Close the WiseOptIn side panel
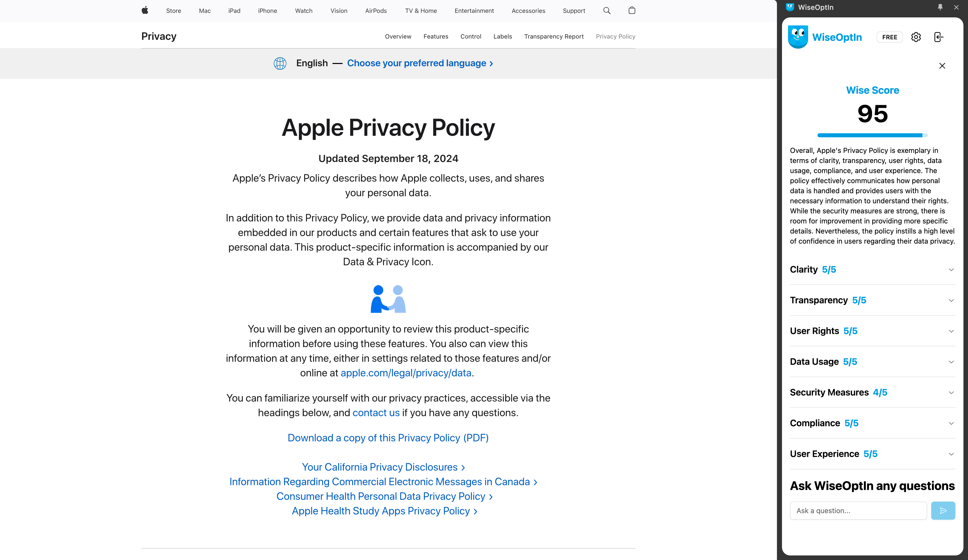The height and width of the screenshot is (560, 968). [x=956, y=7]
